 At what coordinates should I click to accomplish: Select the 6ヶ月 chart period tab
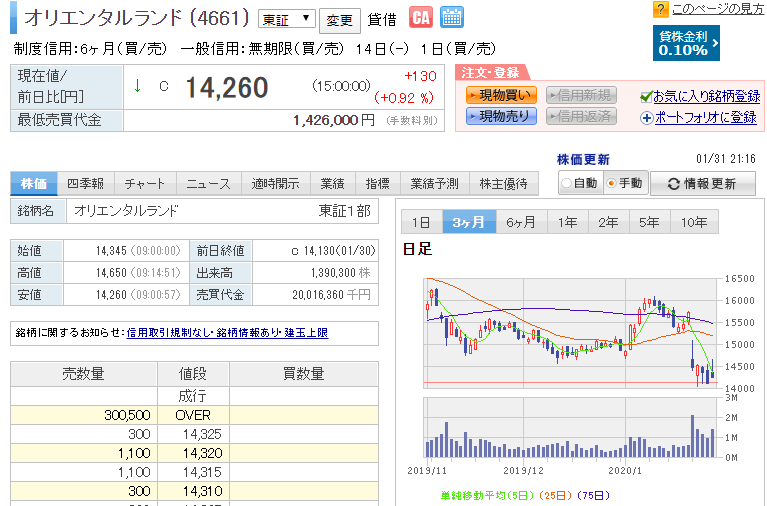[521, 222]
